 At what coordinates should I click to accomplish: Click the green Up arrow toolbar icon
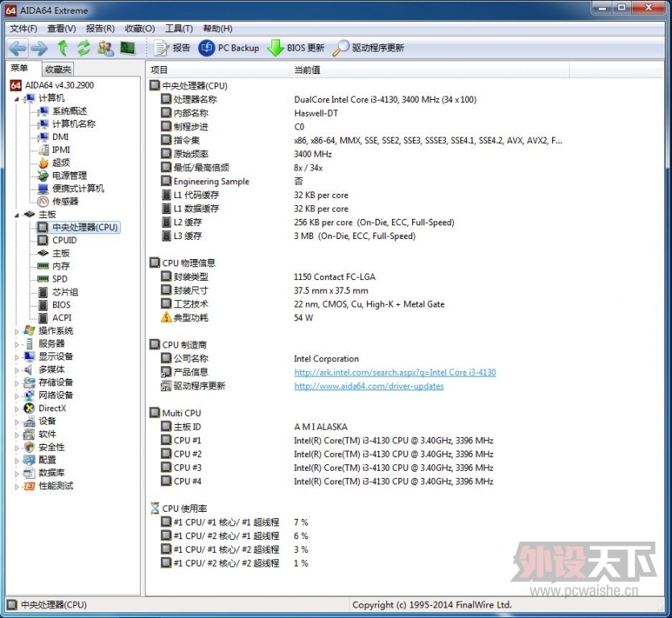pyautogui.click(x=63, y=48)
